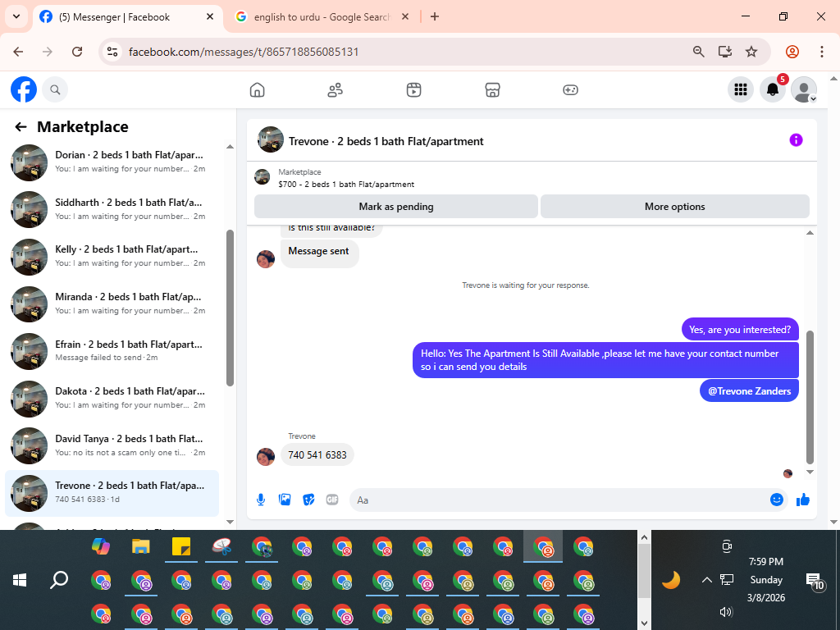Attach a photo file icon

click(x=285, y=500)
